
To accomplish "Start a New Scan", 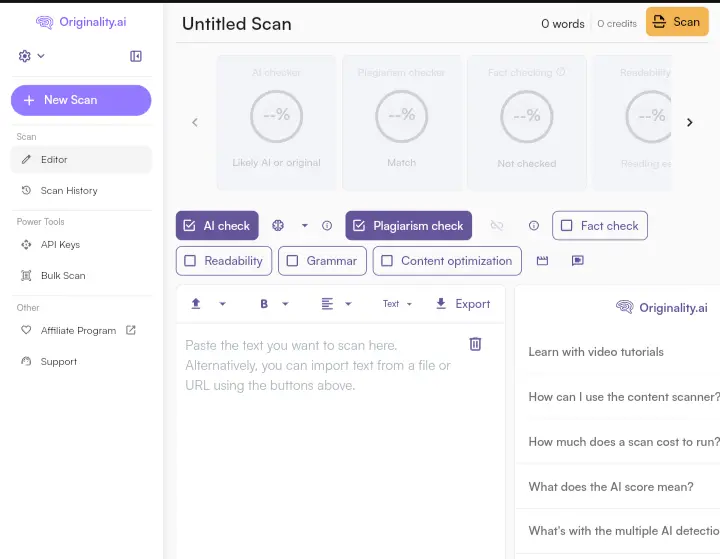I will (x=81, y=100).
